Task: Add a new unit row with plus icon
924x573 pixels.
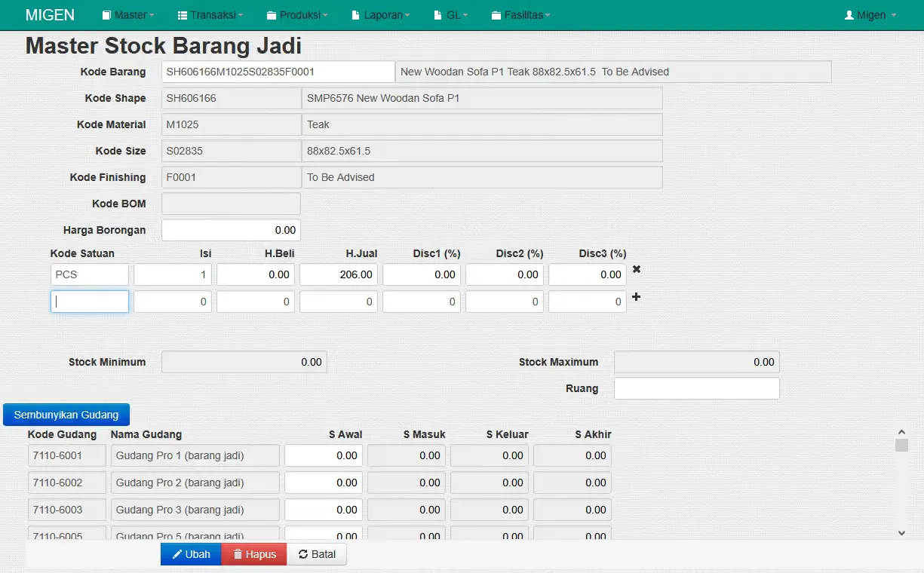Action: coord(636,297)
